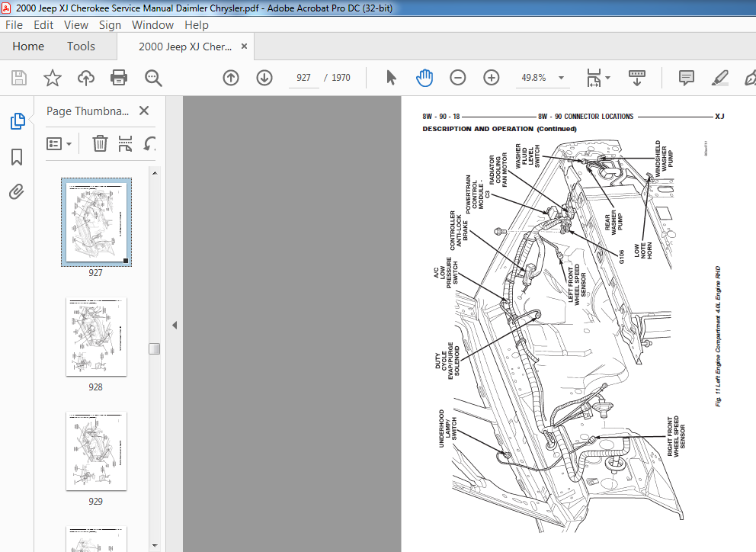Close the 2000 Jeep XJ document tab
756x552 pixels.
click(x=245, y=47)
